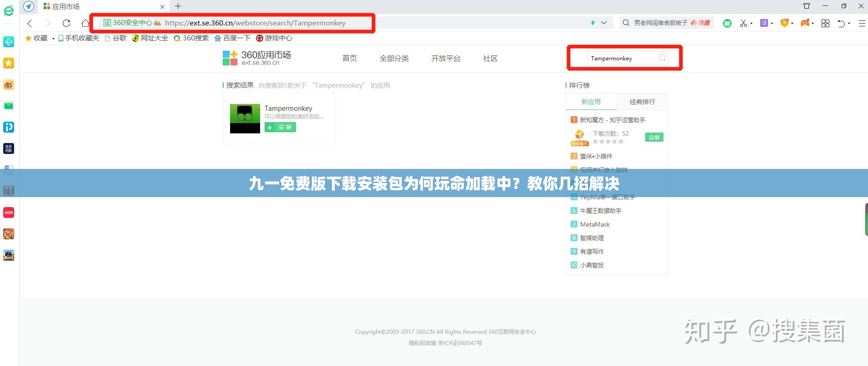Close the 应用市场 tab
The width and height of the screenshot is (868, 366).
point(162,7)
